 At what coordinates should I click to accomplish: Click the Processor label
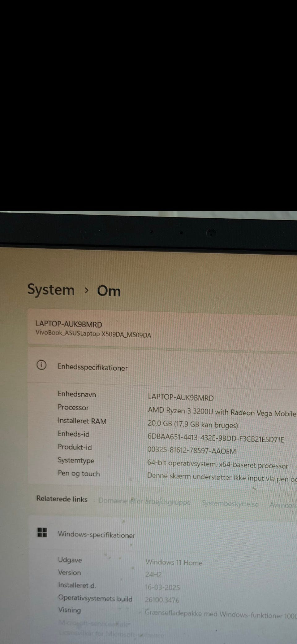point(73,407)
